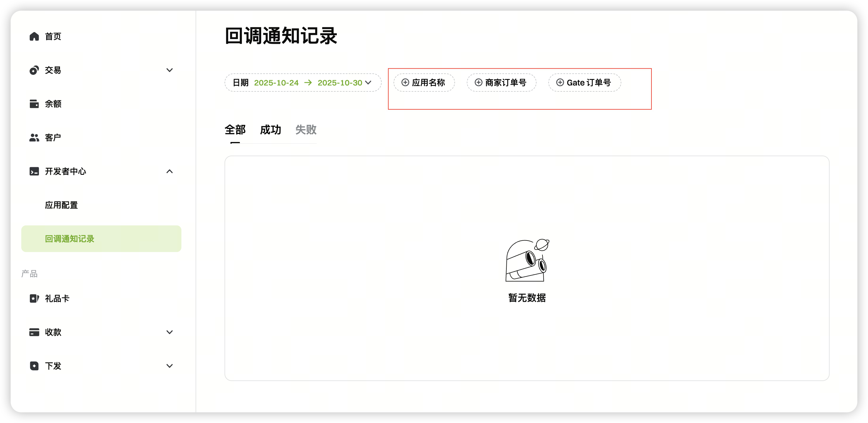Expand the 交易 menu chevron
Screen dimensions: 868x423
point(170,70)
